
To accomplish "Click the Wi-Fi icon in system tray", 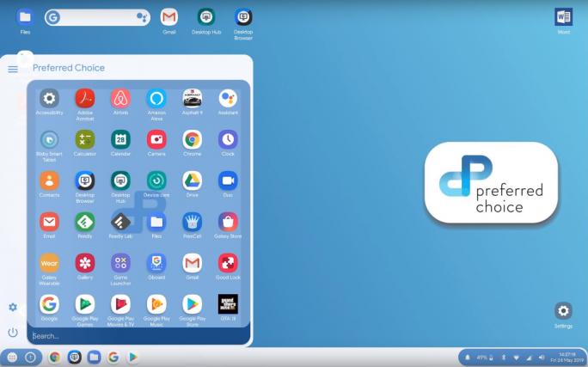I will pos(516,358).
